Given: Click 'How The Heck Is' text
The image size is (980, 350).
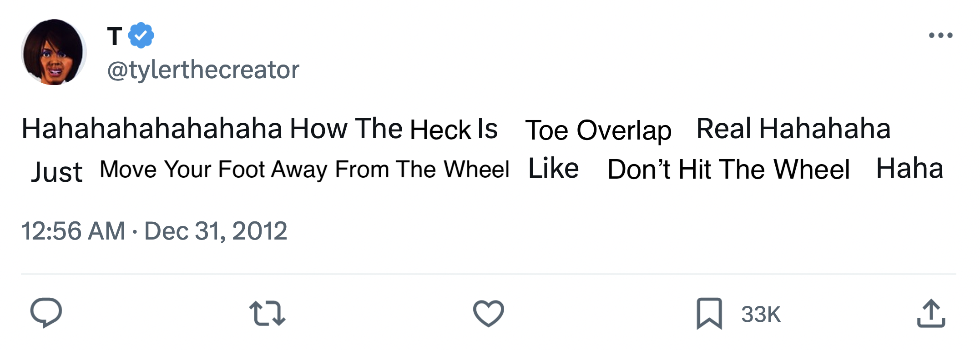Looking at the screenshot, I should [394, 129].
